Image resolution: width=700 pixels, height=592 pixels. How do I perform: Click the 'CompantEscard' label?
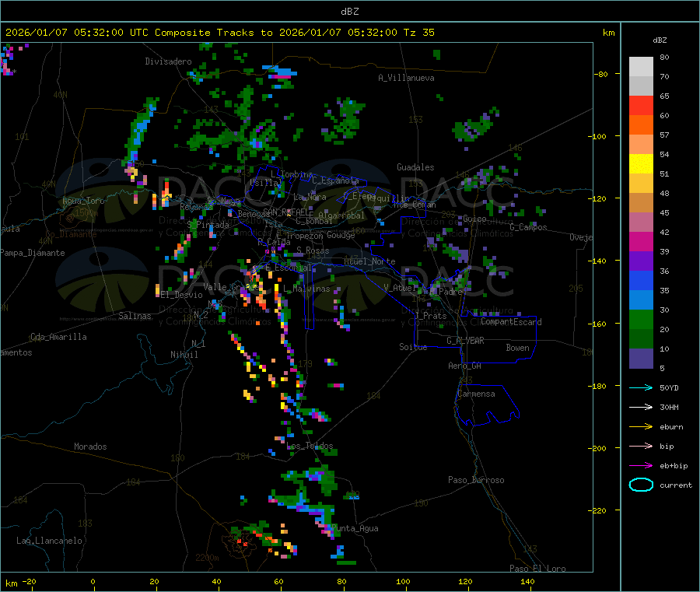pyautogui.click(x=511, y=322)
